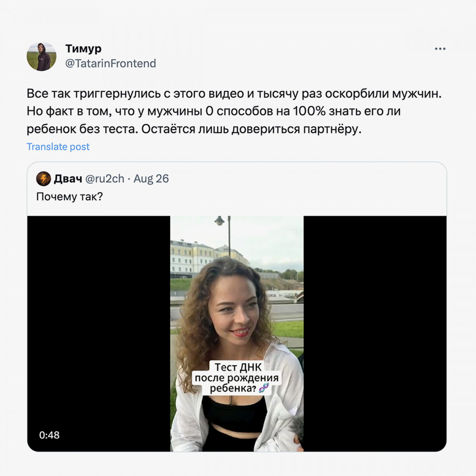This screenshot has width=476, height=476.
Task: Click black area above the 0:48 label
Action: click(98, 317)
